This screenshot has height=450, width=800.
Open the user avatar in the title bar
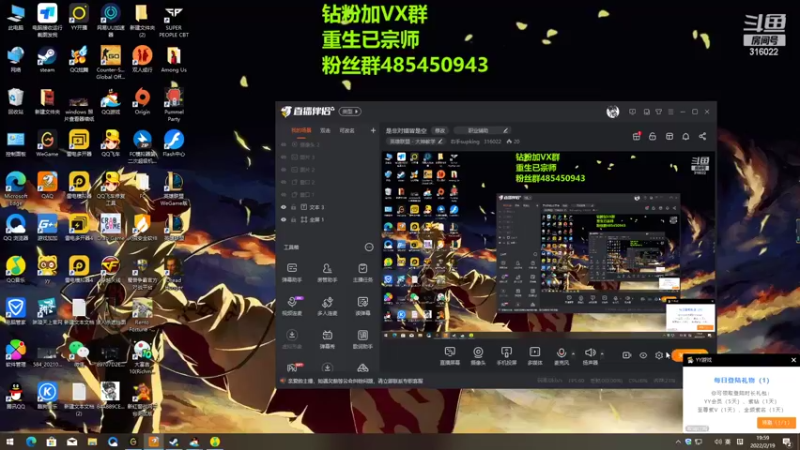coord(613,111)
